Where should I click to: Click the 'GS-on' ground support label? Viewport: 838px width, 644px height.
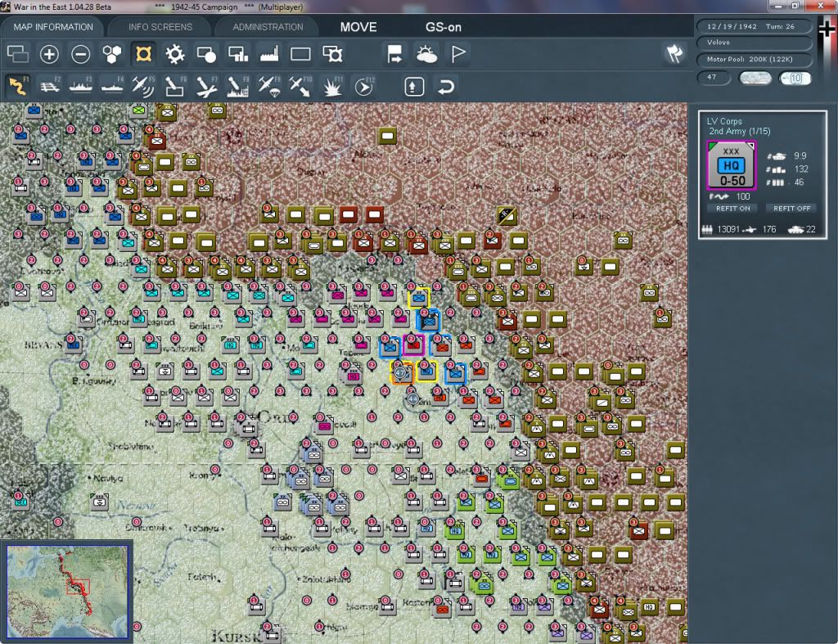[443, 27]
